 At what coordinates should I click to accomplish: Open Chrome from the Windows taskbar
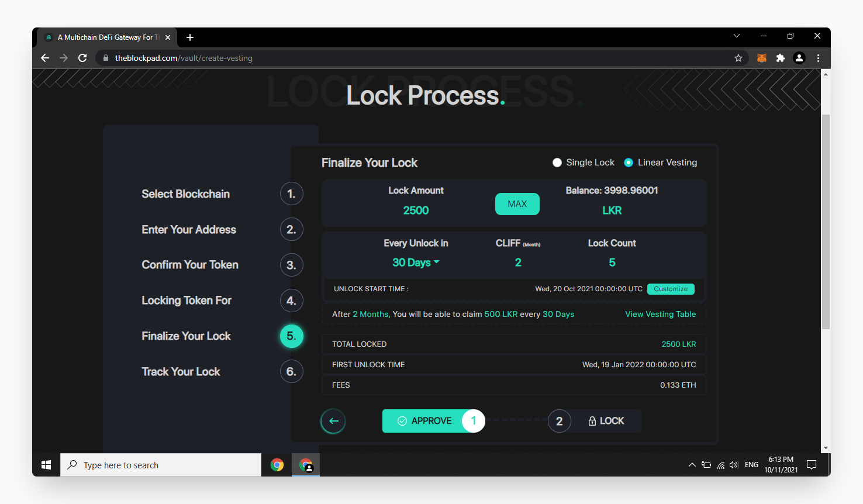coord(277,465)
